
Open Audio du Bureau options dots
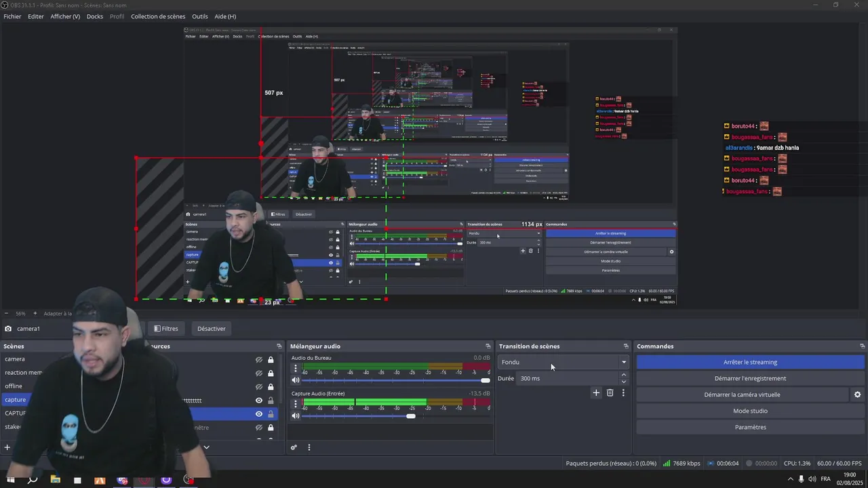click(296, 369)
